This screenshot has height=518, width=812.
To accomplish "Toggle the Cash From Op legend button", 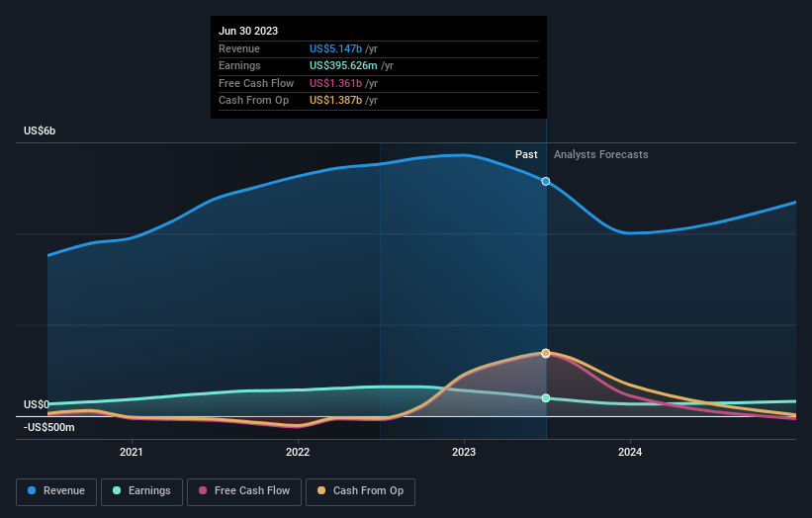I will coord(360,491).
